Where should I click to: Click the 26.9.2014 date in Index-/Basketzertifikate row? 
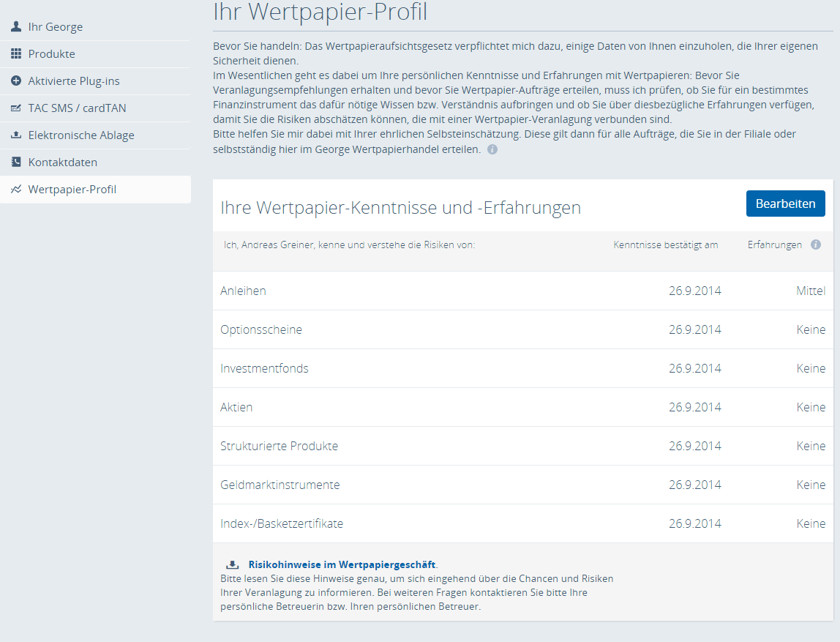point(695,523)
